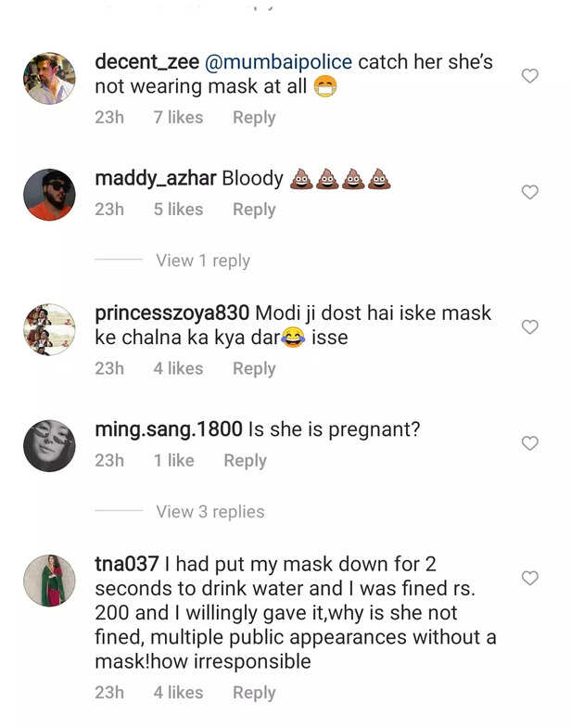Show 4 likes on princesszoya830's comment
This screenshot has width=571, height=728.
click(178, 368)
